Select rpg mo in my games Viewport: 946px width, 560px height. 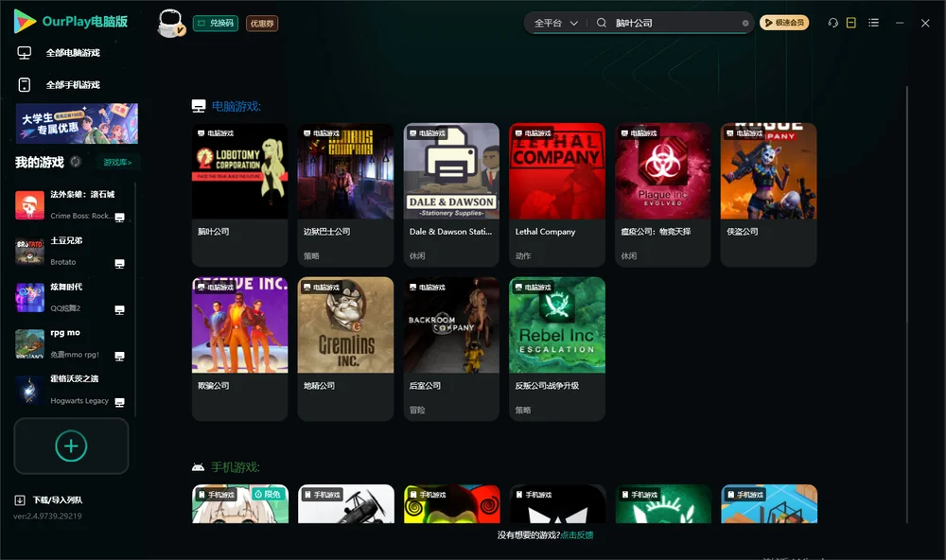coord(69,343)
